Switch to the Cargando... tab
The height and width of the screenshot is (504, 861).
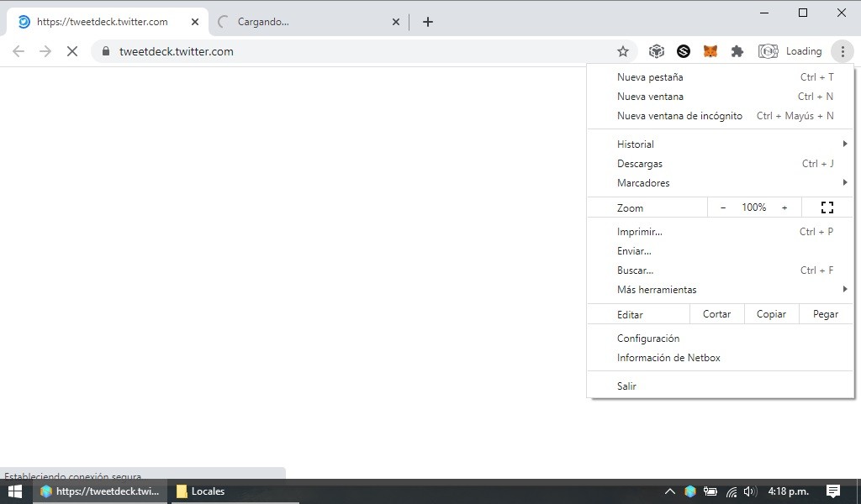309,22
